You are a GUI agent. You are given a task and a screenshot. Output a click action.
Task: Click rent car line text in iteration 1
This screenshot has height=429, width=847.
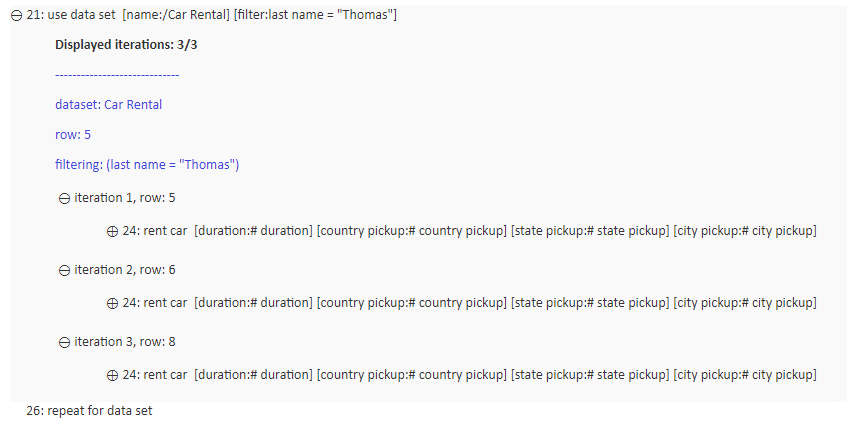tap(469, 231)
